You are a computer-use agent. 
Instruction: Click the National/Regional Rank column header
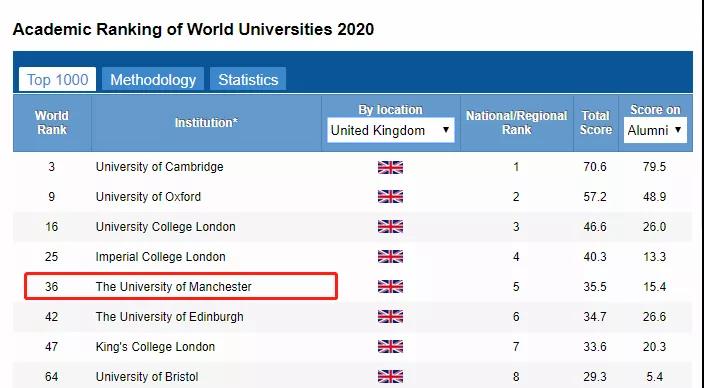coord(516,123)
